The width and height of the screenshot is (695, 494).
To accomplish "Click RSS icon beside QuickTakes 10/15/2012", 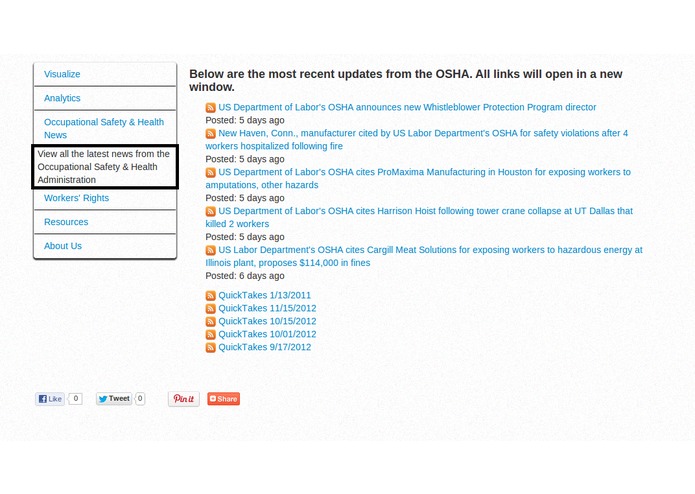I will pyautogui.click(x=211, y=322).
